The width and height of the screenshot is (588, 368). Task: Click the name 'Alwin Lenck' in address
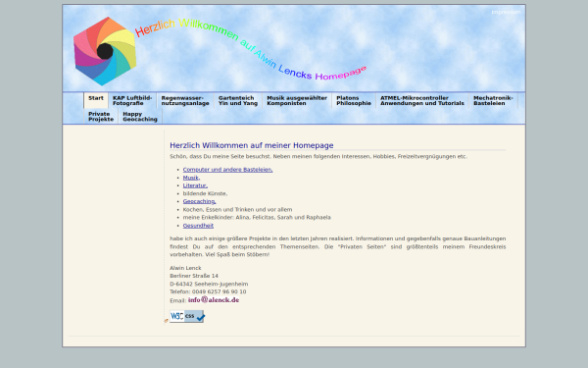coord(185,268)
